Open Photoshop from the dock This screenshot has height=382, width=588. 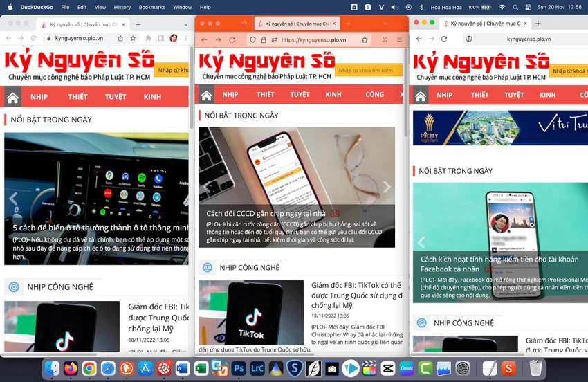coord(239,368)
